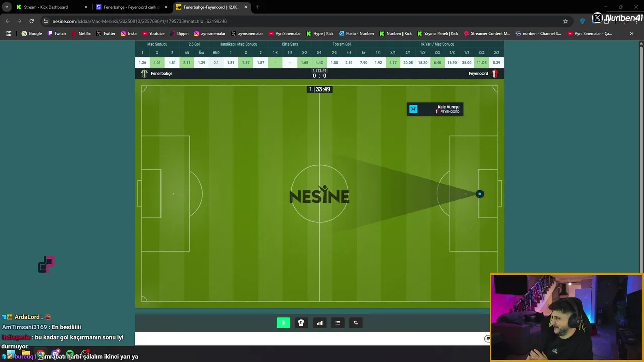Click the Feyenoord team crest
Image resolution: width=644 pixels, height=362 pixels.
pos(495,73)
